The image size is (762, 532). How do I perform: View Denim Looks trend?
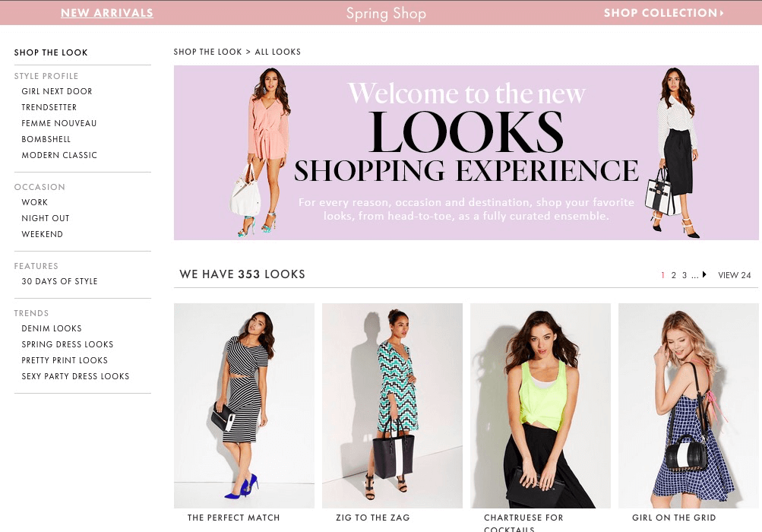pos(52,329)
